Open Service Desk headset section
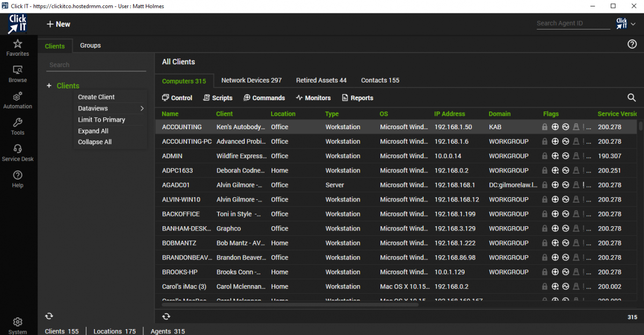644x335 pixels. tap(18, 153)
